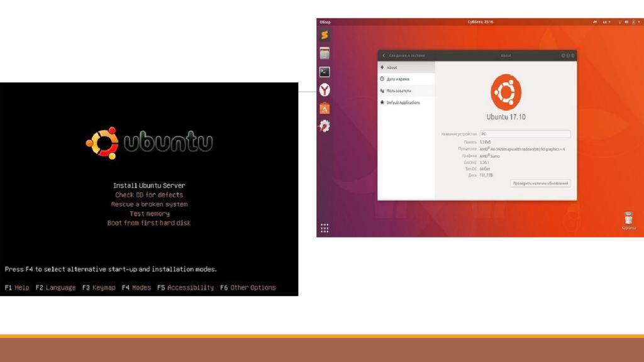Image resolution: width=644 pixels, height=362 pixels.
Task: Show Applications grid at the dock bottom
Action: coord(325,228)
